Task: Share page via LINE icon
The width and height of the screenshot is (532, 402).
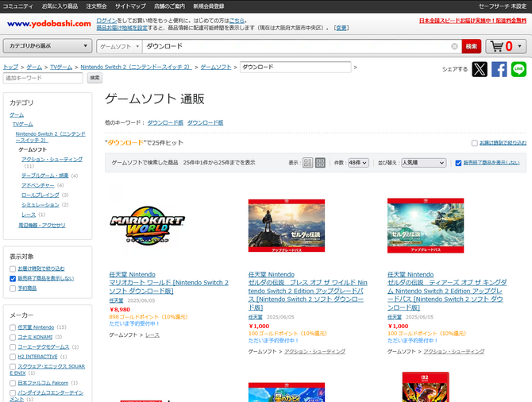Action: [x=519, y=69]
